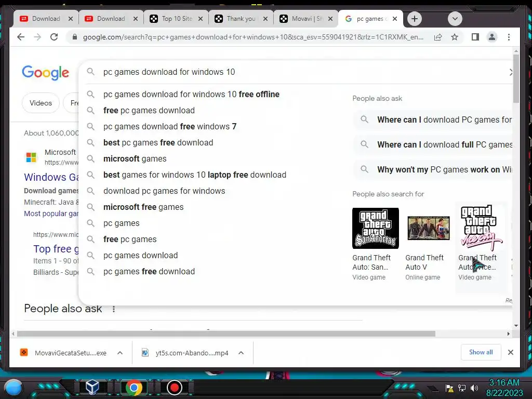Click Show all downloads
The height and width of the screenshot is (399, 532).
tap(481, 352)
